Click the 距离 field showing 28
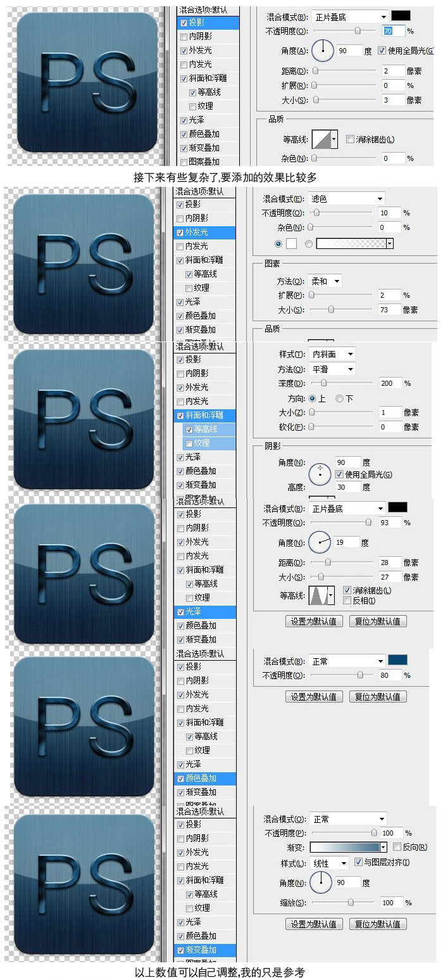This screenshot has height=980, width=443. 390,563
